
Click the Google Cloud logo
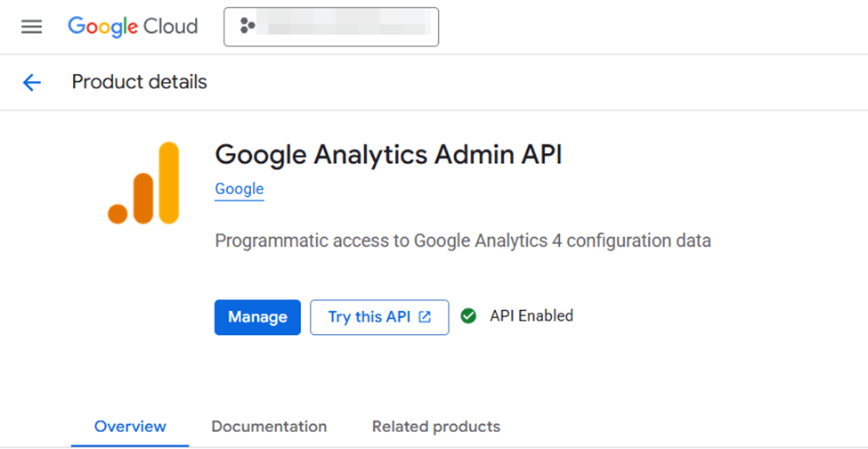tap(133, 27)
